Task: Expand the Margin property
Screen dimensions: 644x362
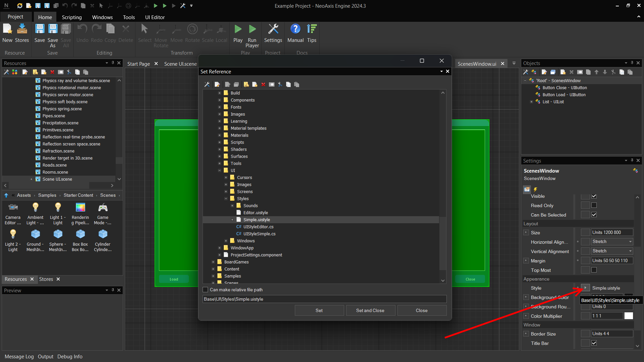Action: (526, 261)
